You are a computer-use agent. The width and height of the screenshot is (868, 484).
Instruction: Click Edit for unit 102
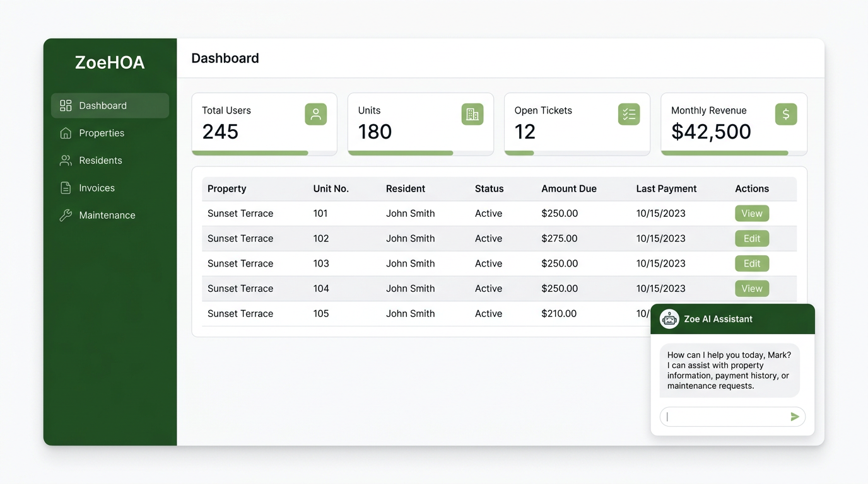(x=752, y=239)
